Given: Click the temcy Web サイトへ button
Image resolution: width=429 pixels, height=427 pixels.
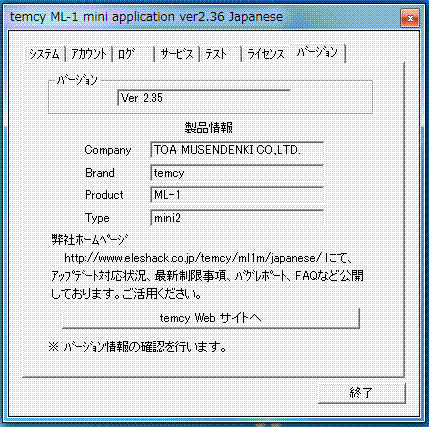Looking at the screenshot, I should click(211, 318).
